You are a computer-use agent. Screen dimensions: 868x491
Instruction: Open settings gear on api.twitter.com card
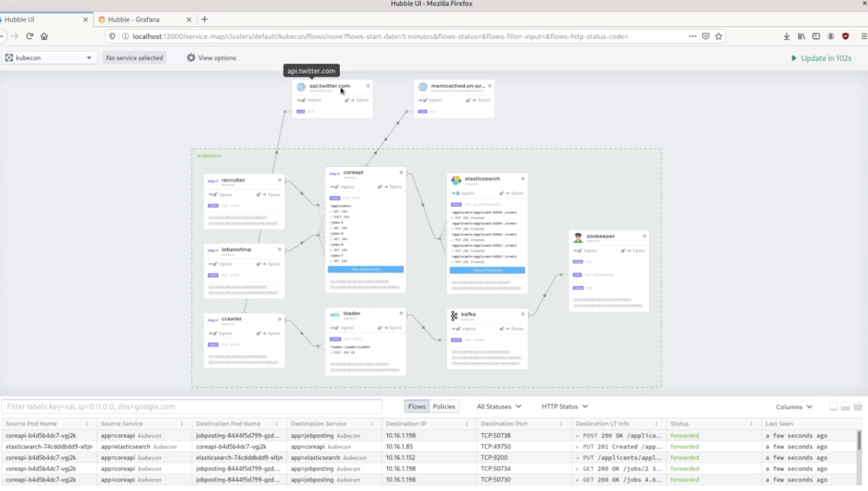click(x=368, y=86)
